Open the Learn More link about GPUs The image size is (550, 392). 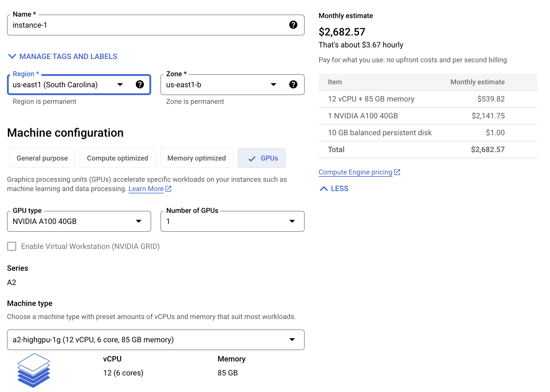[146, 189]
